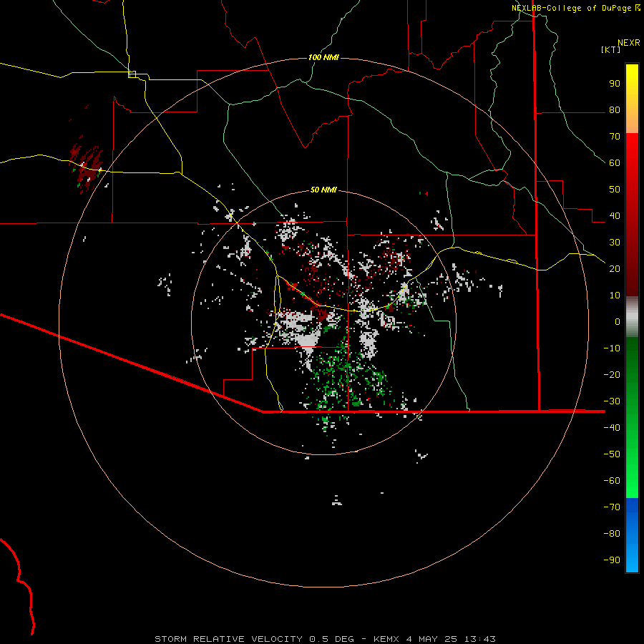Click the -70 value on the velocity scale

coord(612,507)
